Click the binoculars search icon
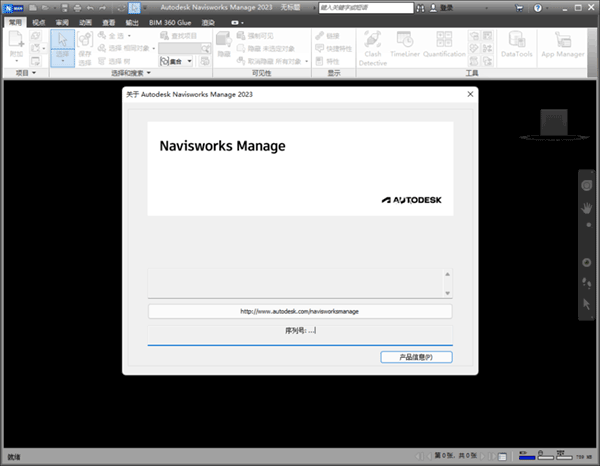 (421, 8)
